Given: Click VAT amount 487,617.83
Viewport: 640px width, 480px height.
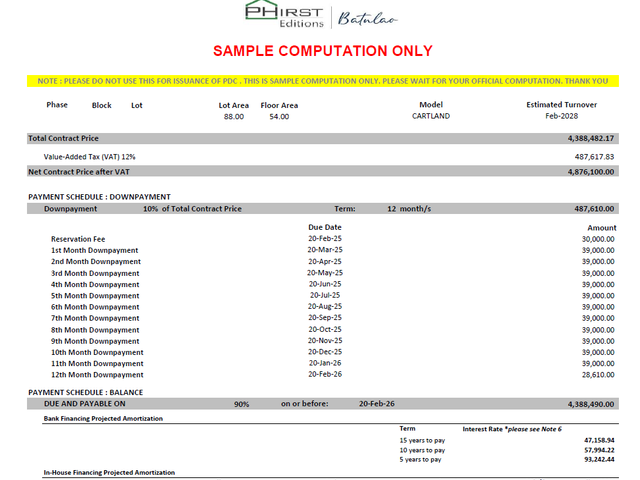Looking at the screenshot, I should [x=594, y=157].
